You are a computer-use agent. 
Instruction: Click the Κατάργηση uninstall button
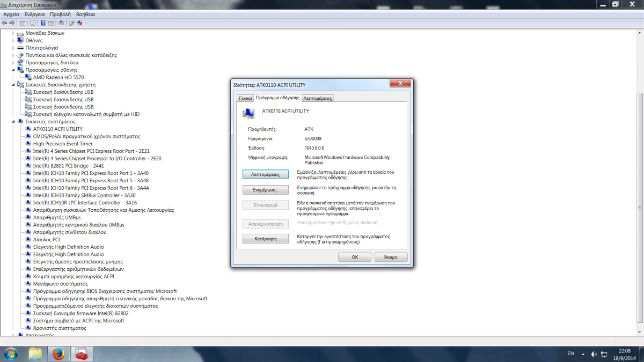266,239
